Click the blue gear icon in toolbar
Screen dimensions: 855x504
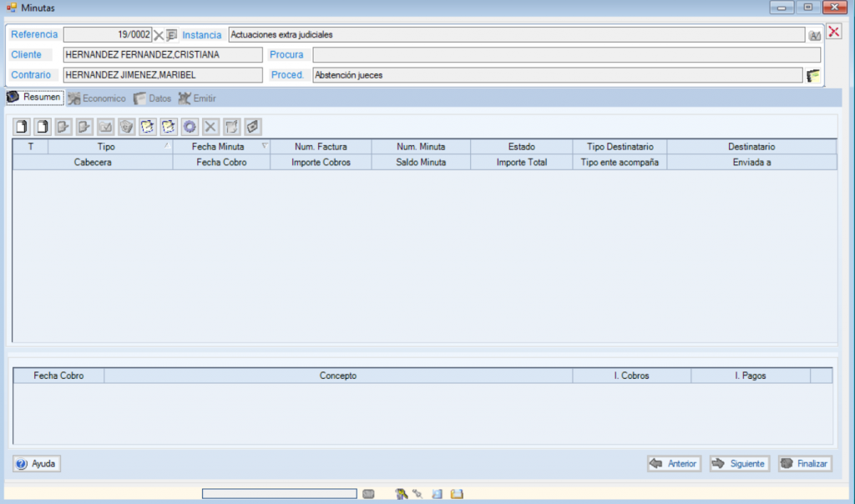tap(190, 127)
